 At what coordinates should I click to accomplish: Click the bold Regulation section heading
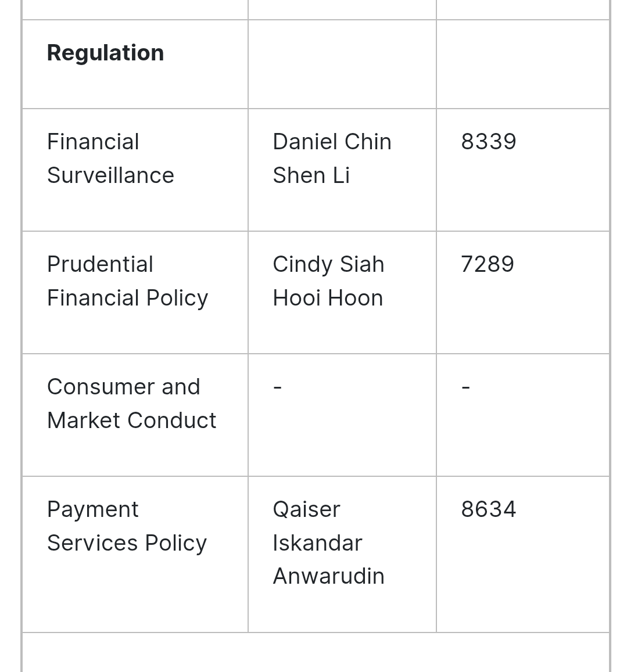click(x=106, y=53)
